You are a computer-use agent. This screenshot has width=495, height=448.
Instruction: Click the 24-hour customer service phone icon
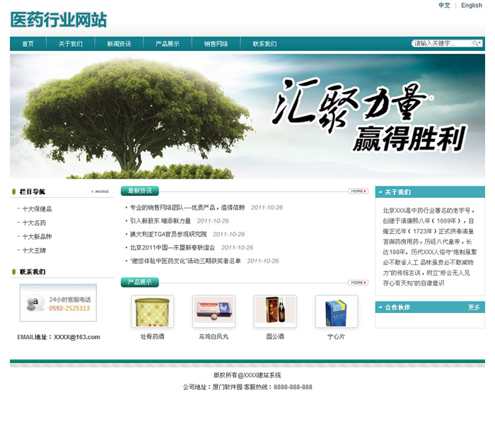pos(33,304)
